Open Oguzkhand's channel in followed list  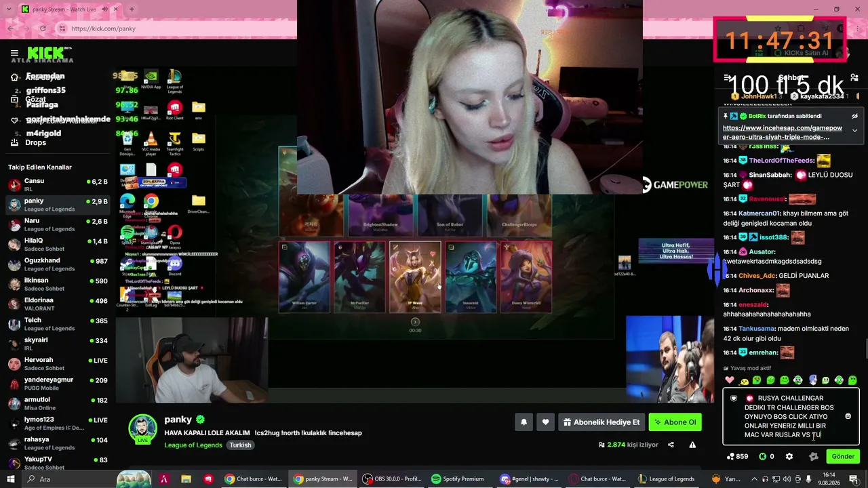(58, 264)
